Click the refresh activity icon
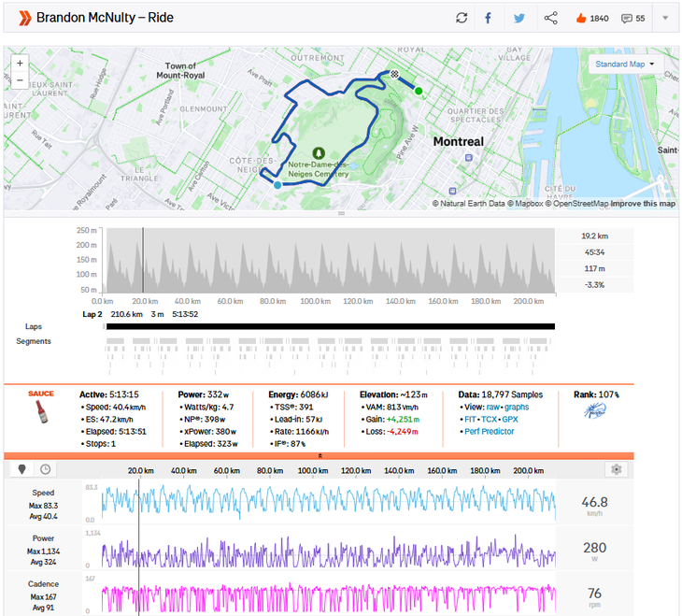Screen dimensions: 682x616 (462, 18)
